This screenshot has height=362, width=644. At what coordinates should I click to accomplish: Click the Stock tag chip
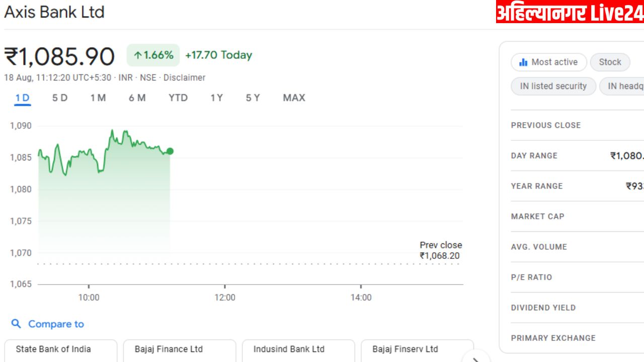(610, 62)
